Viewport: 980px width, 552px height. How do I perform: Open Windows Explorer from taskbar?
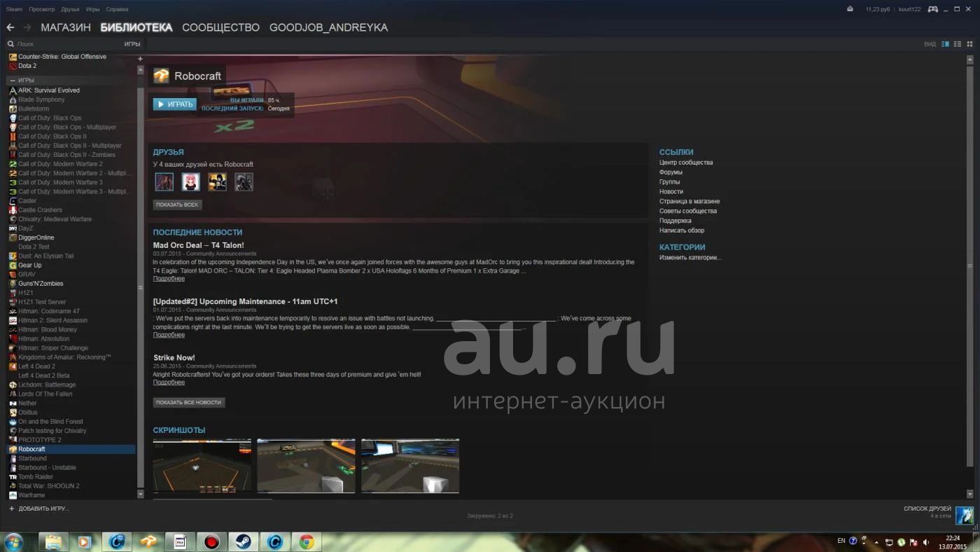point(53,541)
